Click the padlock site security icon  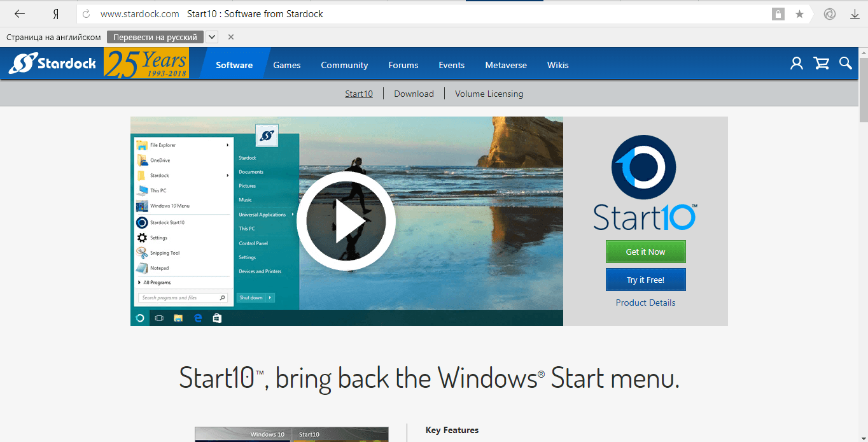click(x=778, y=14)
